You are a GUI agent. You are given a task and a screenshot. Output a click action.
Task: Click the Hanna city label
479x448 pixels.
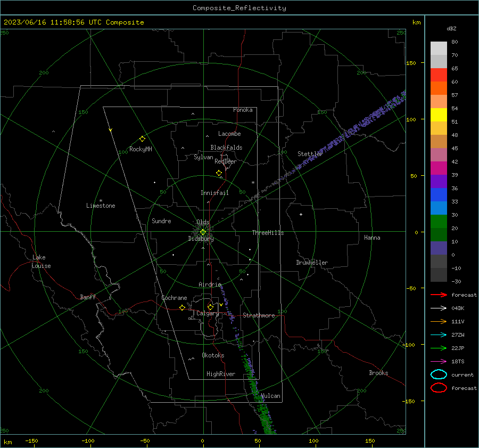click(372, 238)
